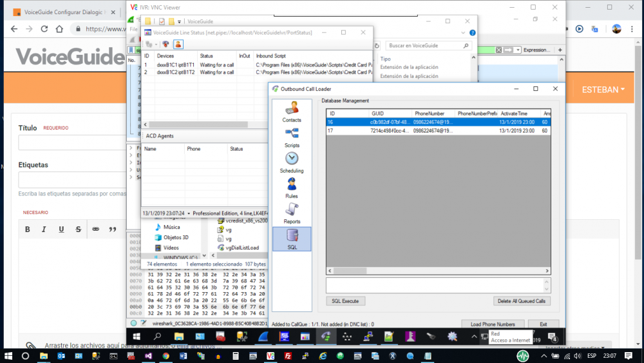This screenshot has height=363, width=644.
Task: Toggle strikethrough formatting in the editor
Action: click(78, 229)
